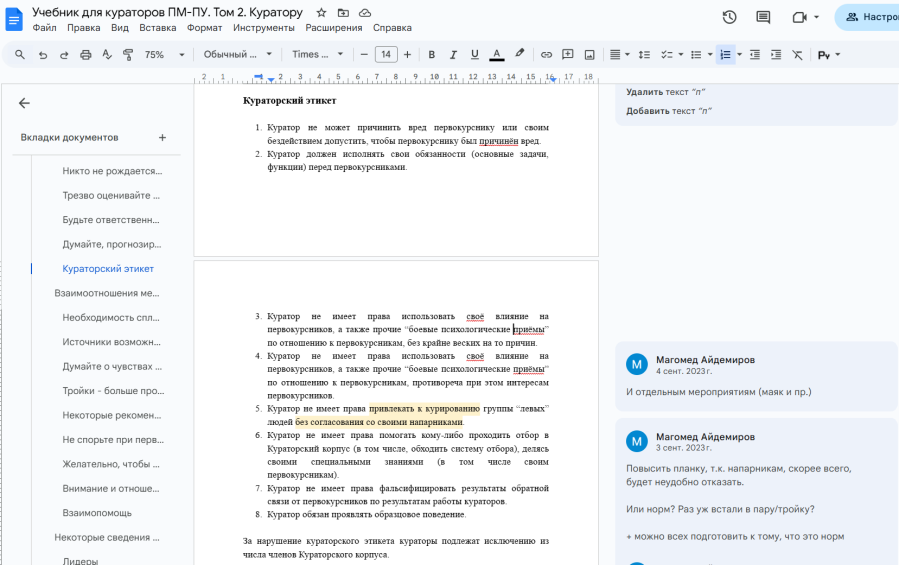
Task: Open the Справка menu
Action: [x=392, y=28]
